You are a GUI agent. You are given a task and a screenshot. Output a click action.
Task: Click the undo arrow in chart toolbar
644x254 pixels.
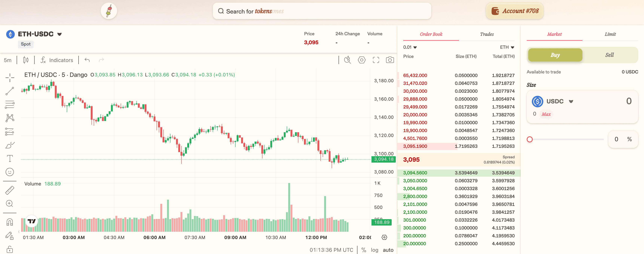click(87, 60)
